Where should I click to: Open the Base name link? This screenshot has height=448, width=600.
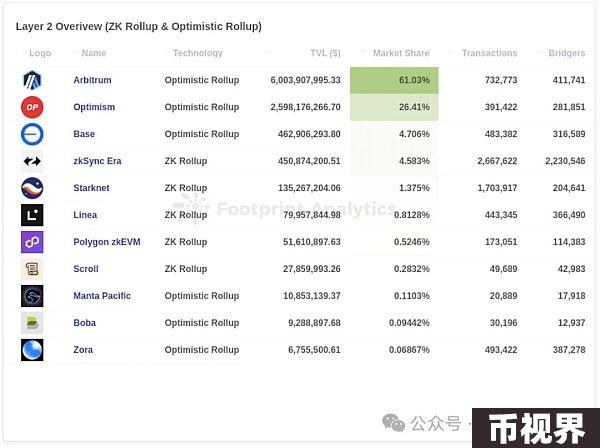point(84,134)
